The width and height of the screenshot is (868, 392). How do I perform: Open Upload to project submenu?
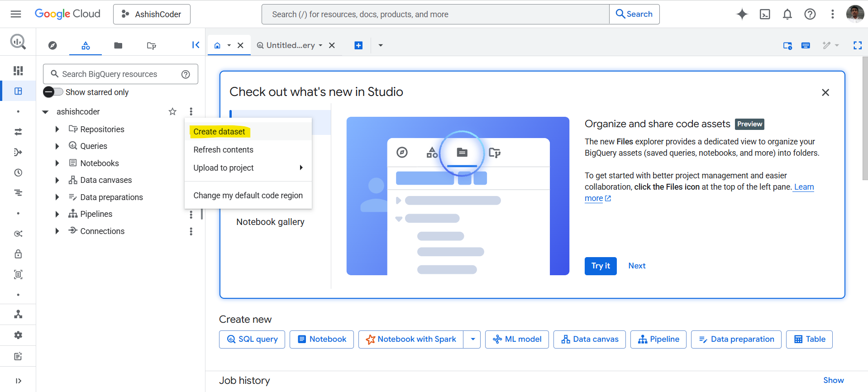(248, 167)
